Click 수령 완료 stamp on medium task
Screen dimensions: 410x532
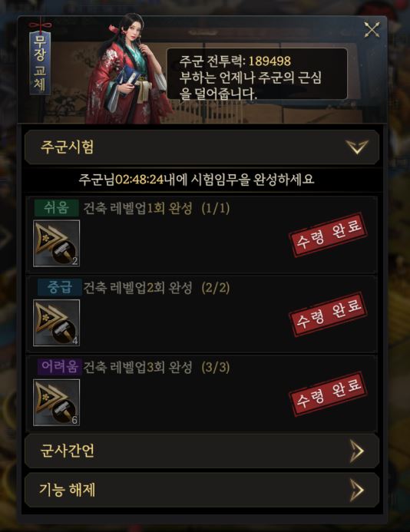click(x=329, y=314)
